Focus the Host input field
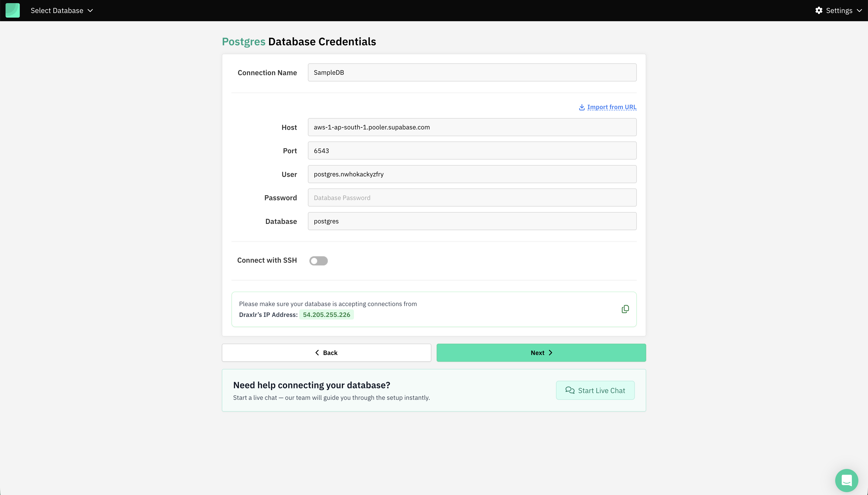 [472, 127]
